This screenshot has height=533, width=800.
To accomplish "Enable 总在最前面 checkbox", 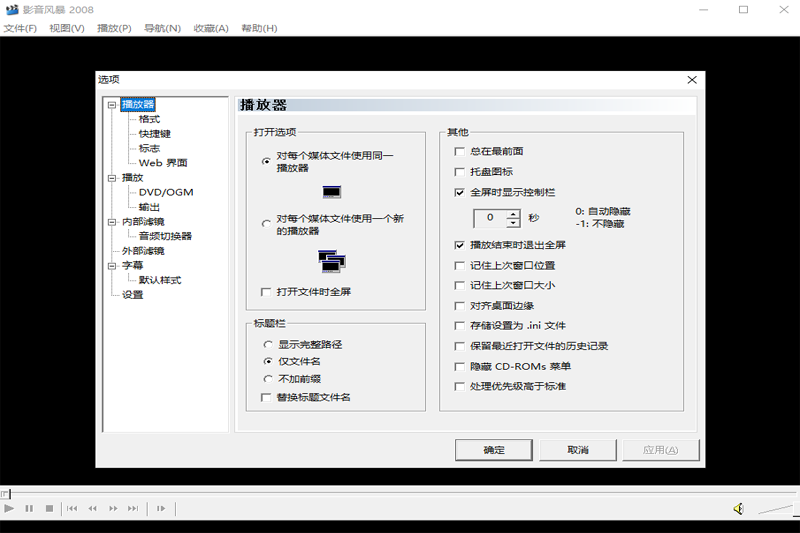I will coord(459,151).
